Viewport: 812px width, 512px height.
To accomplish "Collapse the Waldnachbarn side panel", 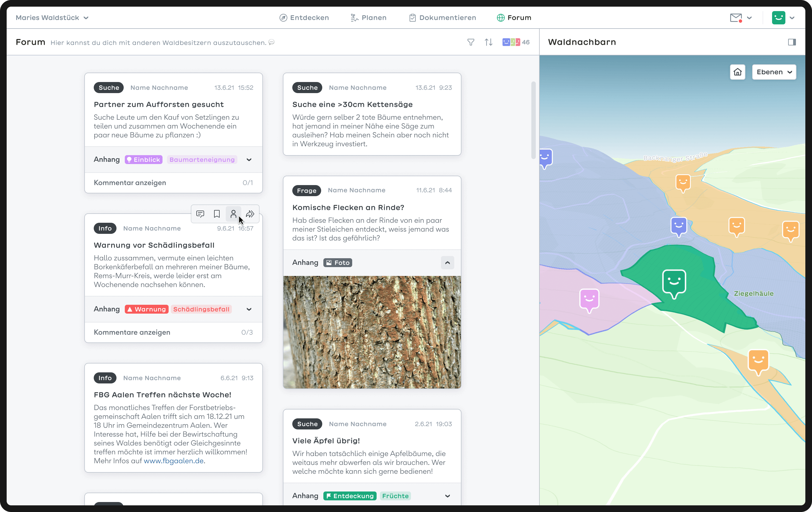I will coord(791,42).
